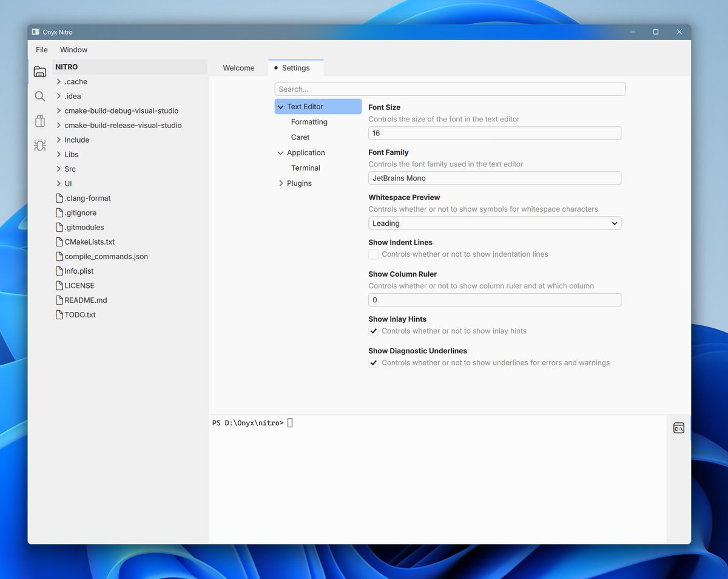
Task: Open the Window menu
Action: 73,50
